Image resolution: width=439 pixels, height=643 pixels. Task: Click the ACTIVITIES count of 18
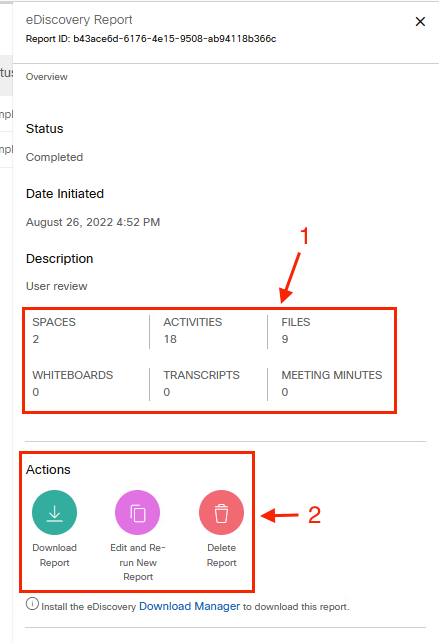[x=170, y=339]
